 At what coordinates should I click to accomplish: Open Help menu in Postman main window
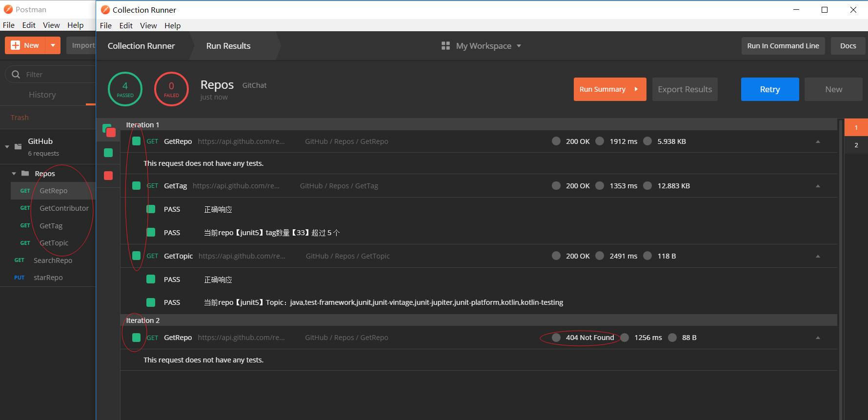76,25
